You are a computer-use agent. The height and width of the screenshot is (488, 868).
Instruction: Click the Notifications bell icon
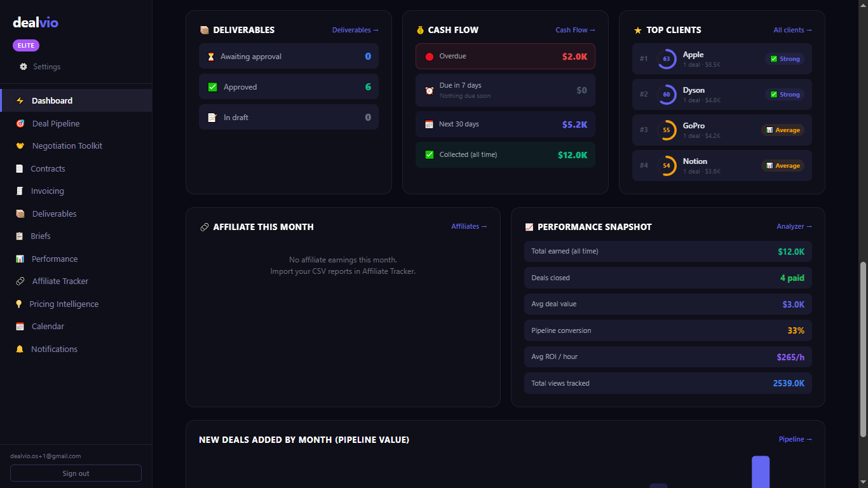coord(18,349)
